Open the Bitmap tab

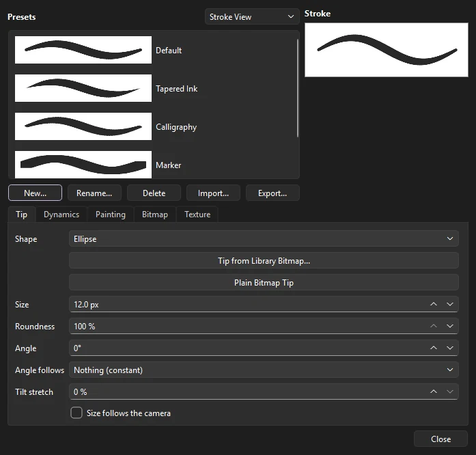(155, 214)
